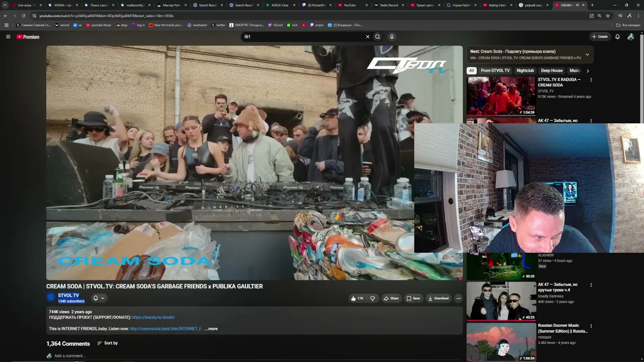Image resolution: width=644 pixels, height=362 pixels.
Task: Open the browser three-dot menu
Action: coord(638,16)
